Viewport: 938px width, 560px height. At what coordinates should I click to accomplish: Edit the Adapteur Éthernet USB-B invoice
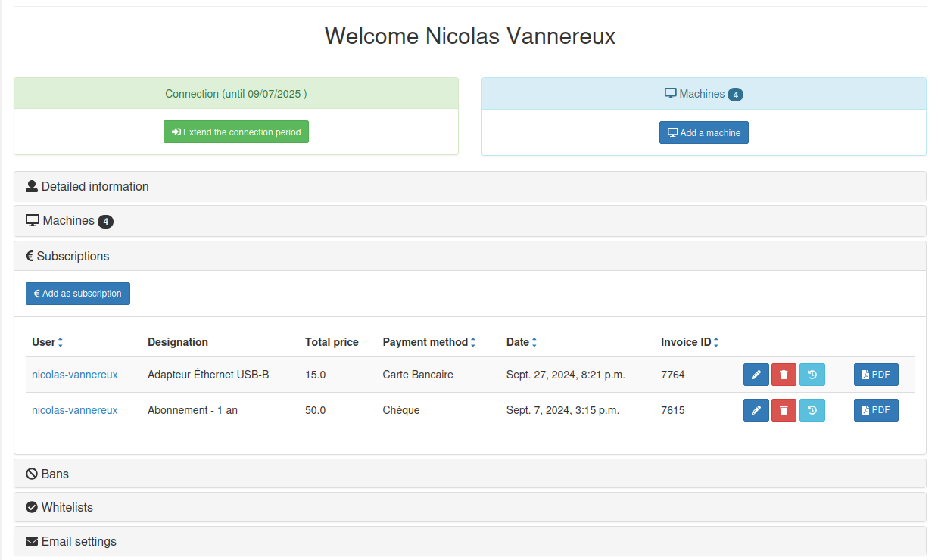coord(756,375)
